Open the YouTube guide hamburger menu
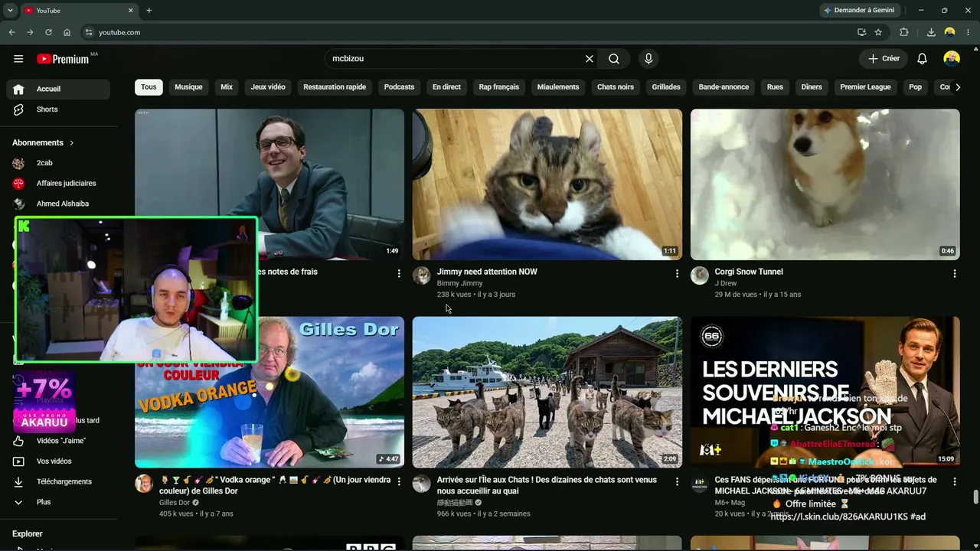 pyautogui.click(x=18, y=59)
